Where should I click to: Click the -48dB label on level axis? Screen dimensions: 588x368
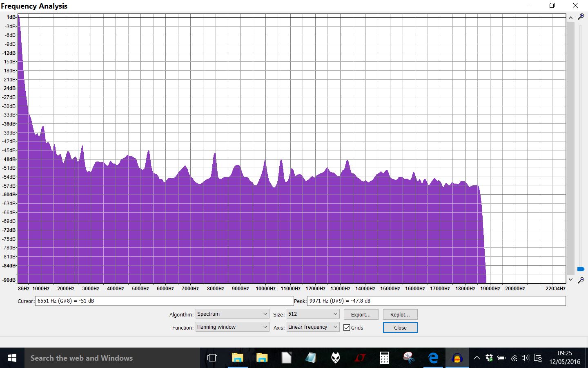(x=9, y=159)
